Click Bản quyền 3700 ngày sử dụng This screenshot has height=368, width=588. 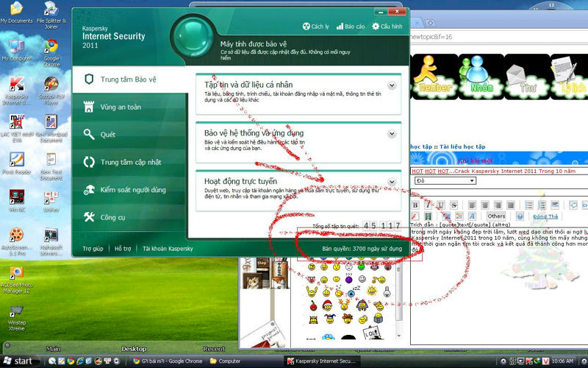pyautogui.click(x=362, y=249)
